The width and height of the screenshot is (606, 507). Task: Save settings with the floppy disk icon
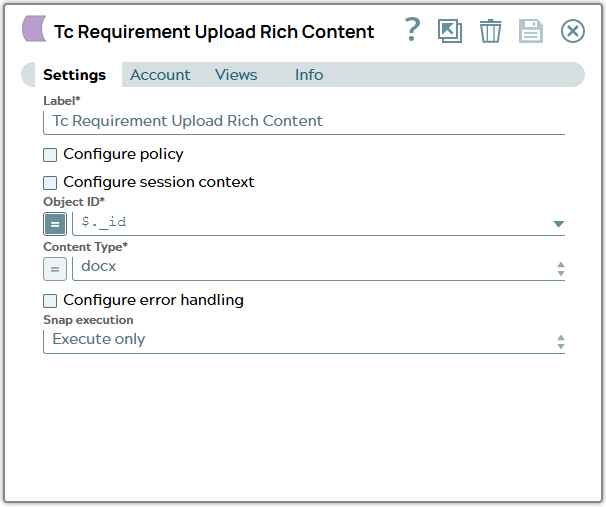coord(531,31)
